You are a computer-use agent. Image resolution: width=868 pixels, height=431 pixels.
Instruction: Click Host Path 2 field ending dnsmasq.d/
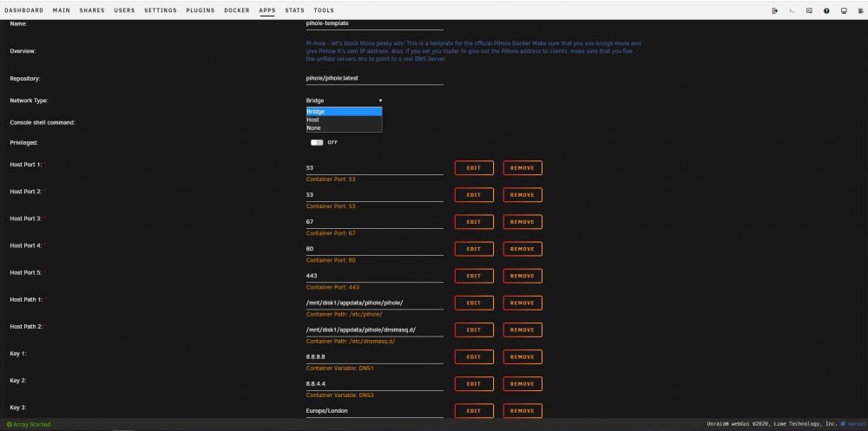pos(374,330)
